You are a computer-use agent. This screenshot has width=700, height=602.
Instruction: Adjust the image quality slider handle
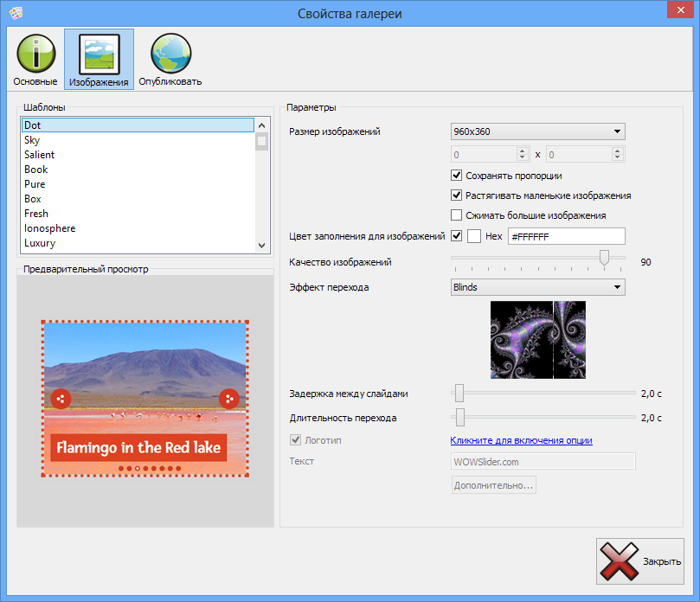604,258
